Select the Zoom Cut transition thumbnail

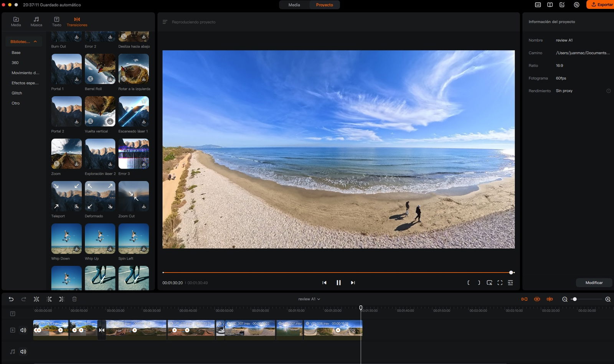134,196
